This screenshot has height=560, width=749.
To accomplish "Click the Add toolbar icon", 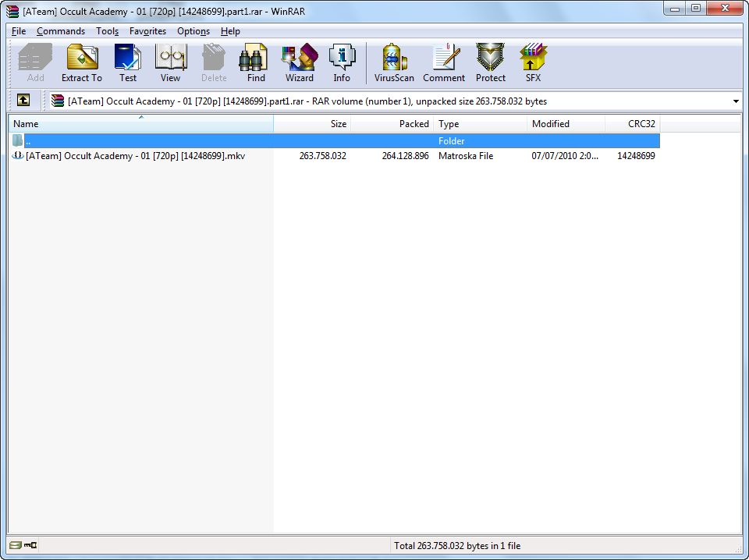I will (x=35, y=63).
